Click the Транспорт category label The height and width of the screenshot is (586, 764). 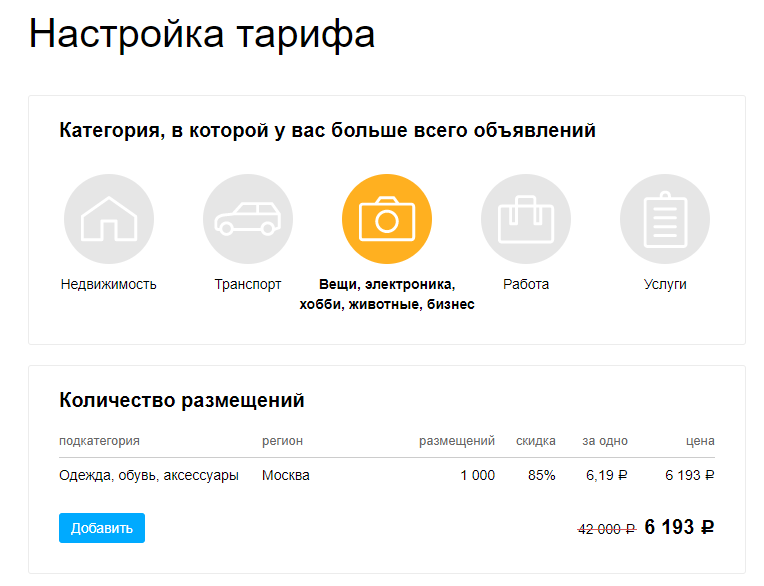[248, 284]
